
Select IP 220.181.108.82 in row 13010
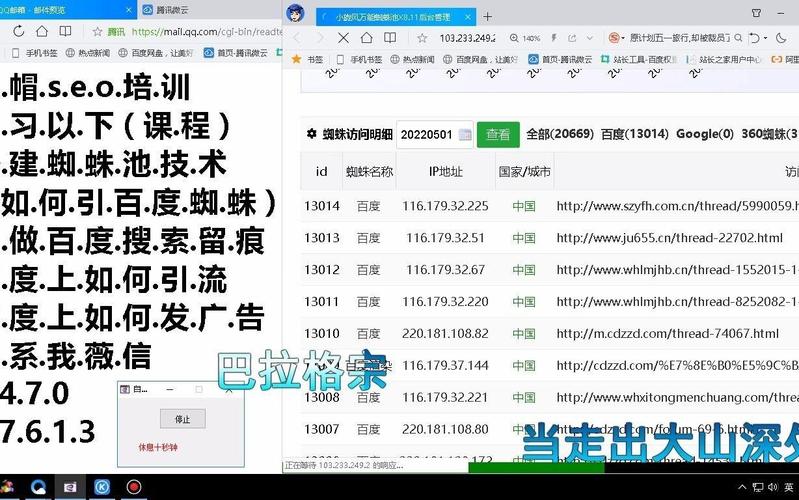445,333
